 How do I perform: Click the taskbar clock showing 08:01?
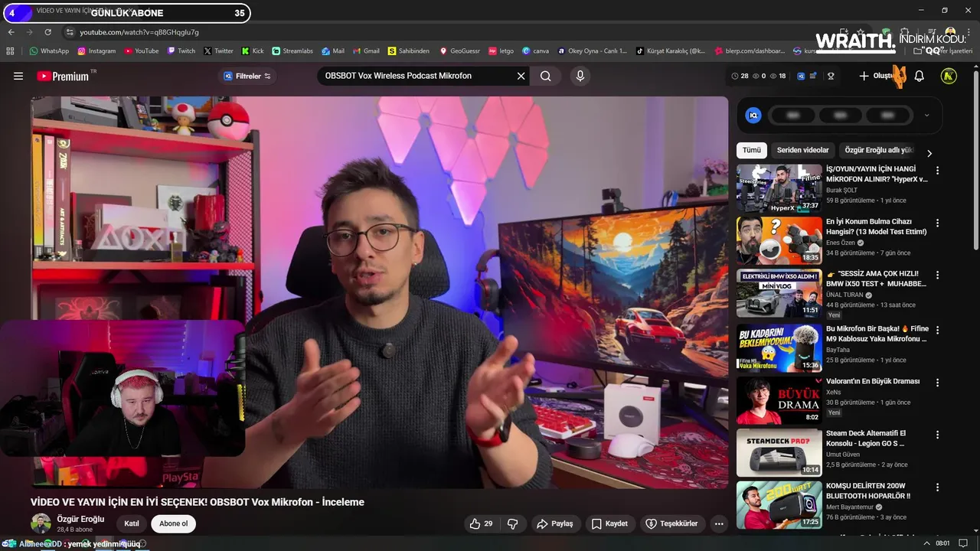pos(942,543)
